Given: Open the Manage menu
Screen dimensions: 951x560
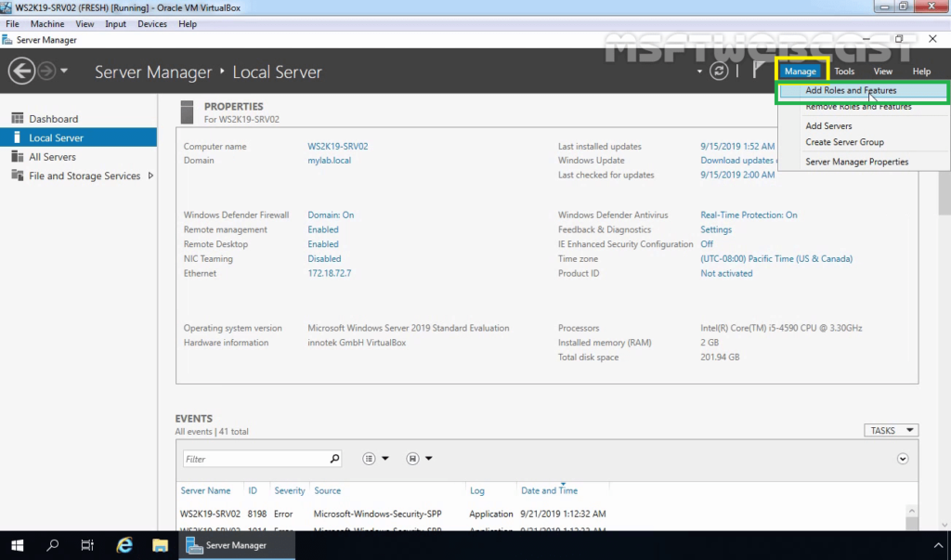Looking at the screenshot, I should [800, 71].
